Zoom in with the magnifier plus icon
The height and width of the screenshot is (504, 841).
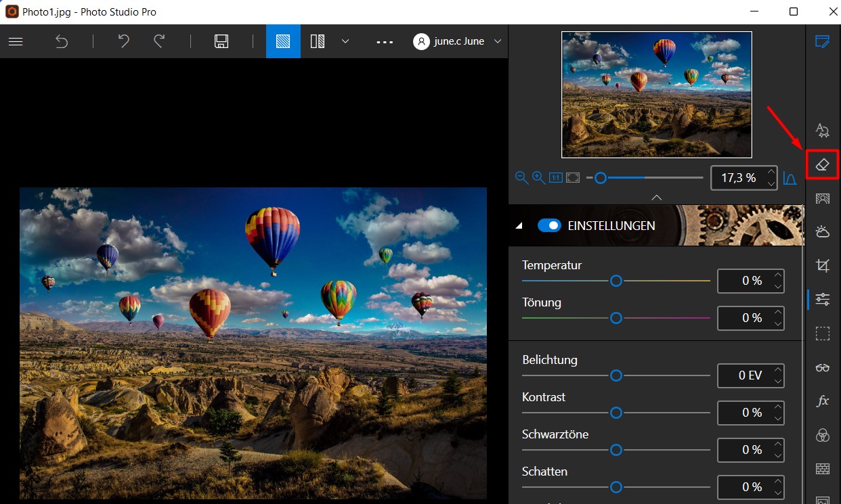click(x=538, y=177)
